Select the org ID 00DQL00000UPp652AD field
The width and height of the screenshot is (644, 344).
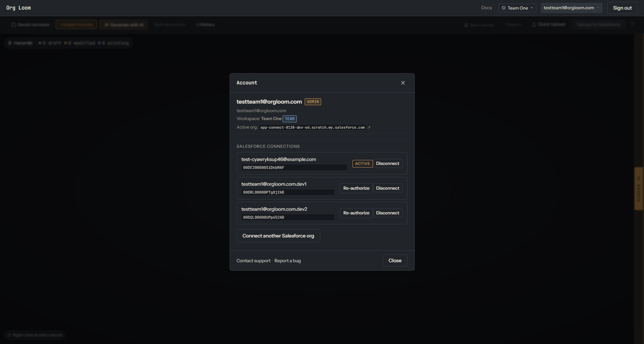(x=288, y=217)
